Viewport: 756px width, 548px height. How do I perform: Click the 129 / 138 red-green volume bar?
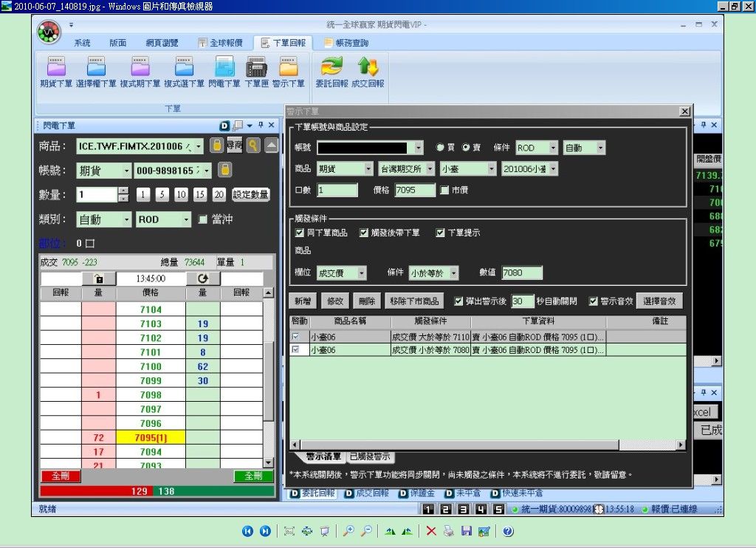[157, 491]
